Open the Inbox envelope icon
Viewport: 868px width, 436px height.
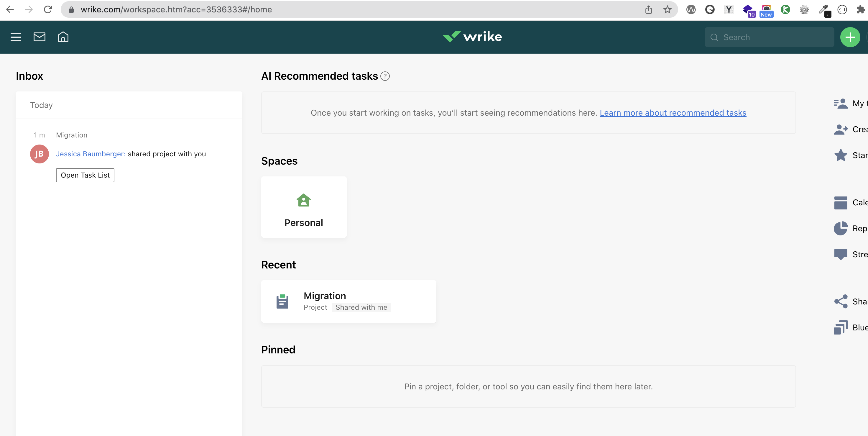40,37
